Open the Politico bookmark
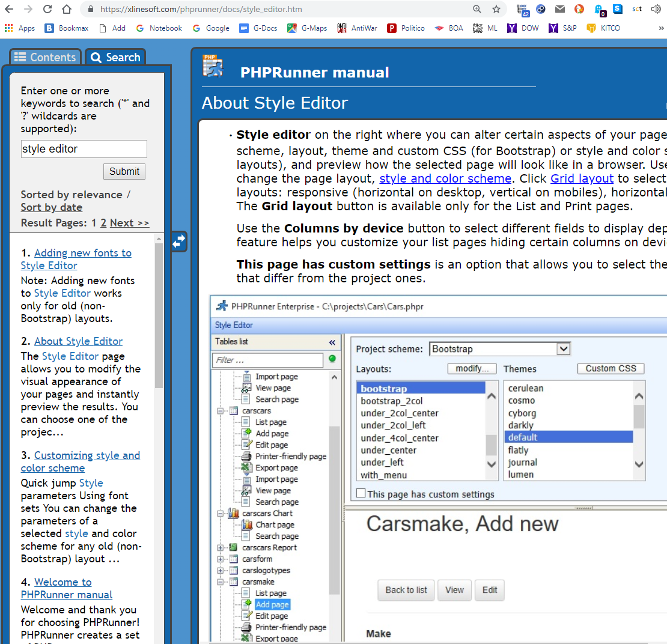Image resolution: width=667 pixels, height=644 pixels. 406,28
